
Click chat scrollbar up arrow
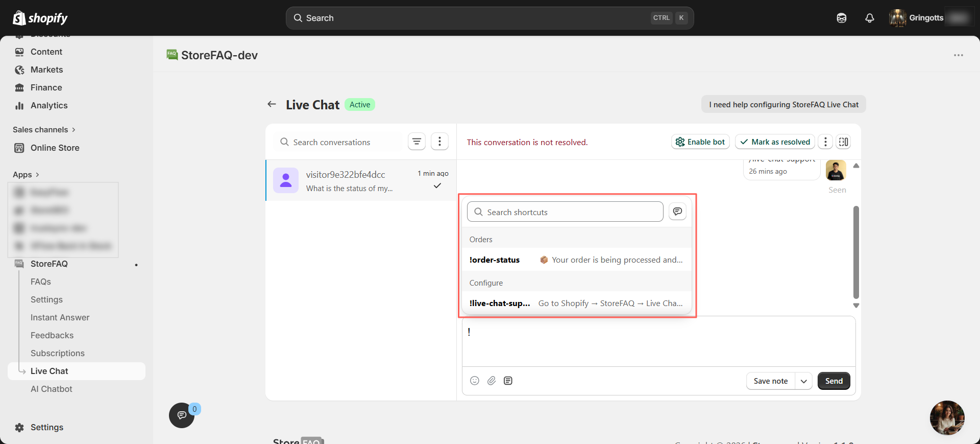point(856,166)
